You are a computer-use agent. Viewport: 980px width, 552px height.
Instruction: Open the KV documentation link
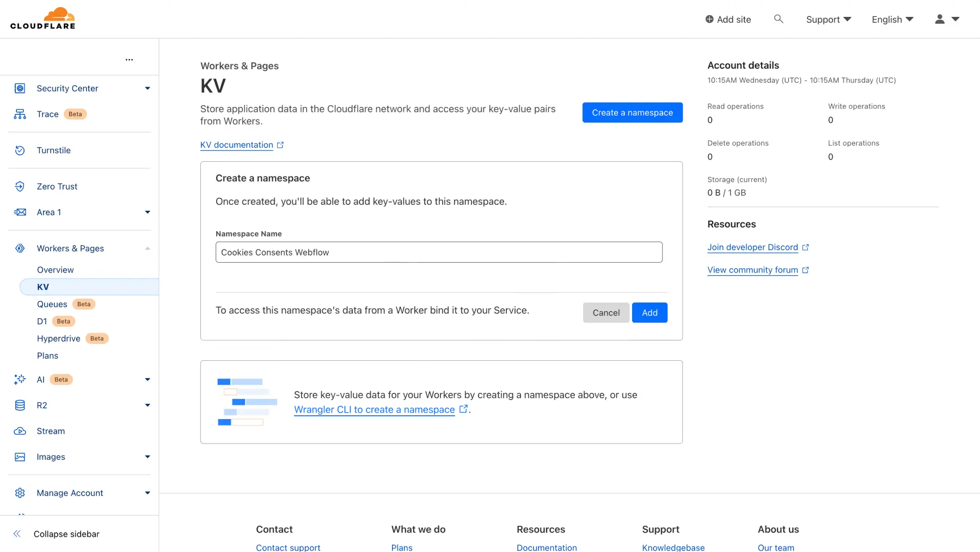(x=237, y=145)
